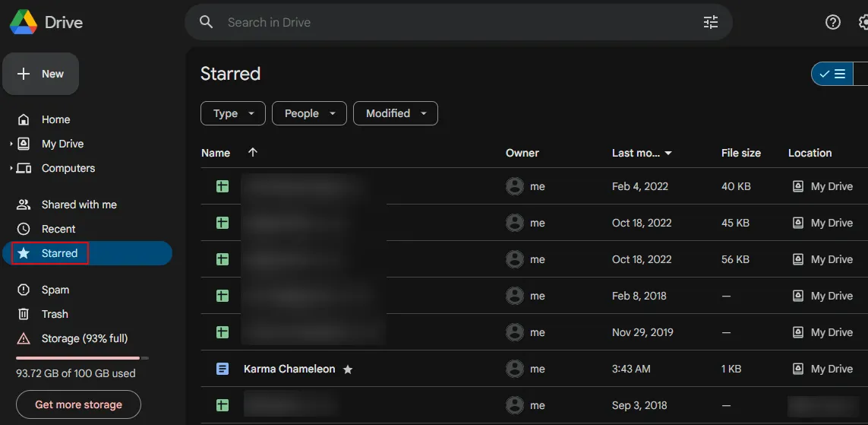Image resolution: width=868 pixels, height=425 pixels.
Task: Sort by Name column header
Action: [216, 153]
